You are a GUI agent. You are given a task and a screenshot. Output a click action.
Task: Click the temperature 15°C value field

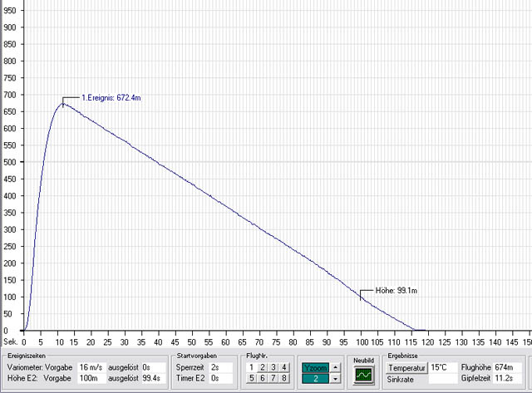tap(442, 366)
